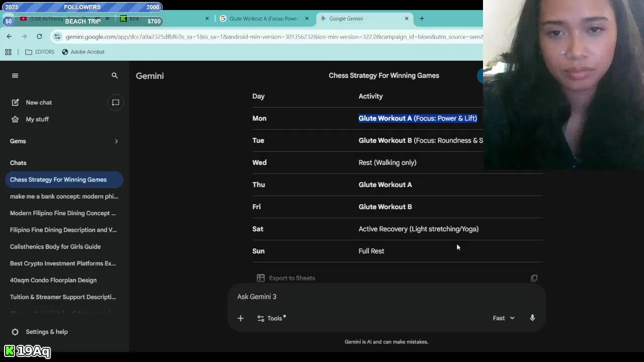Open the EDITORS bookmark folder
Image resolution: width=644 pixels, height=362 pixels.
click(x=40, y=52)
